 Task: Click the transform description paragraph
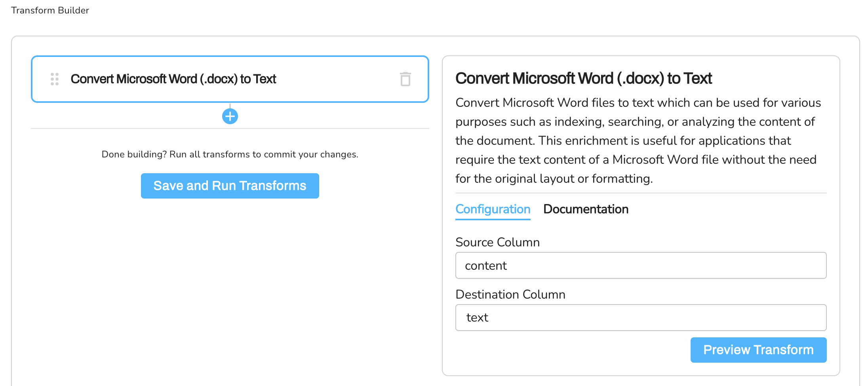(638, 140)
